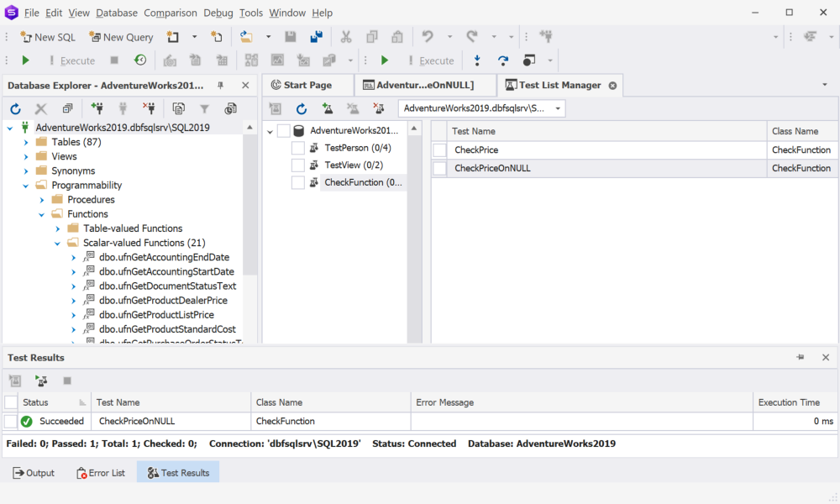The width and height of the screenshot is (840, 504).
Task: Click the Undo icon in toolbar
Action: [427, 36]
